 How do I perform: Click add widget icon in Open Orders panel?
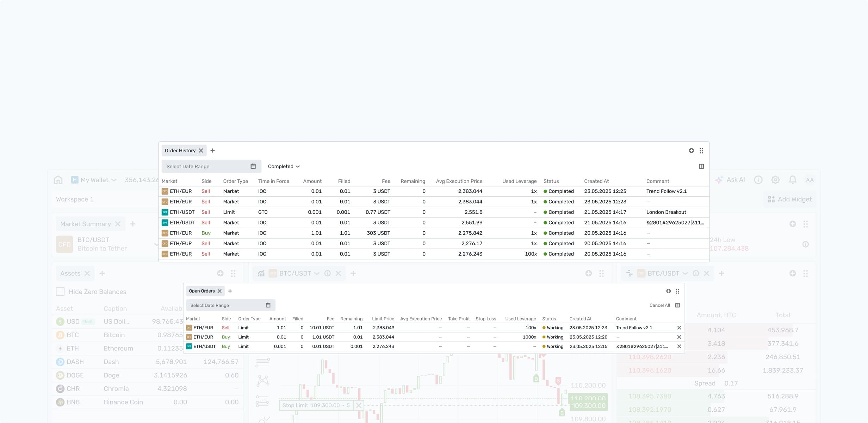tap(668, 291)
